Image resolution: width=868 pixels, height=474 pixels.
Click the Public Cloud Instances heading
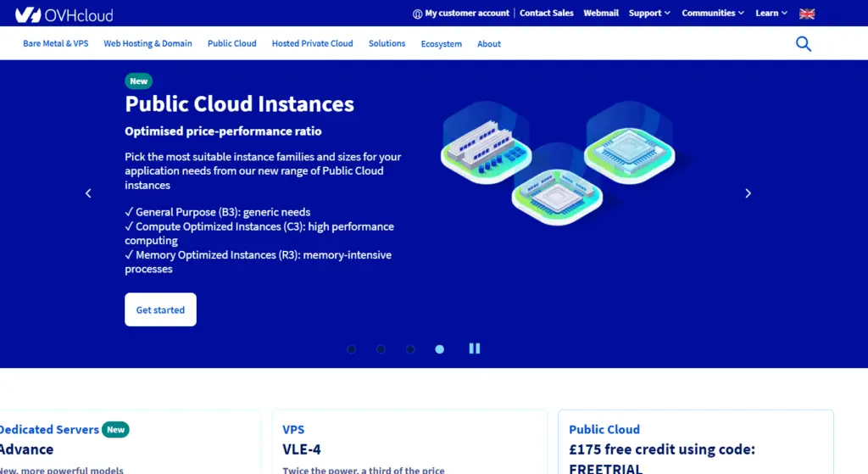tap(239, 104)
